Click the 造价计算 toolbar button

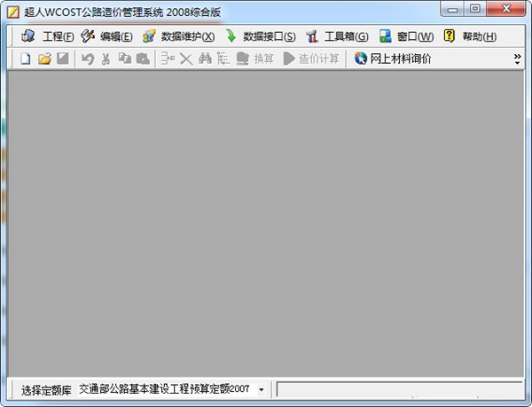point(311,59)
